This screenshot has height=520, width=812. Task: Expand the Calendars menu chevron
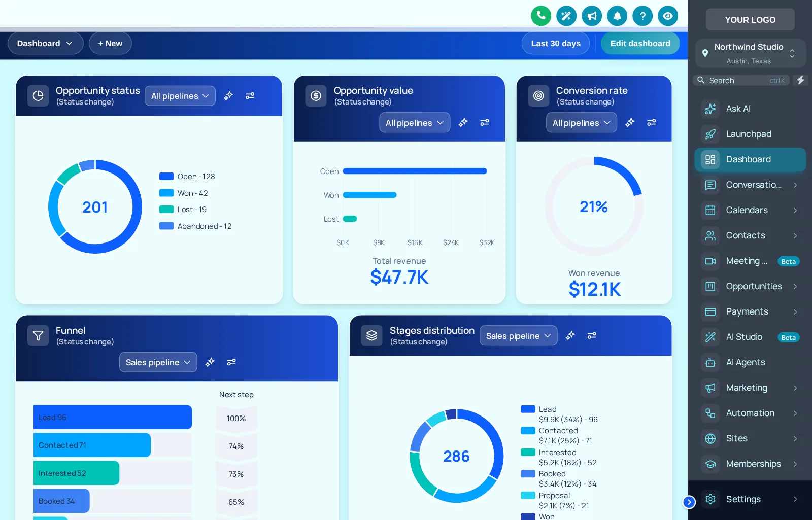795,210
